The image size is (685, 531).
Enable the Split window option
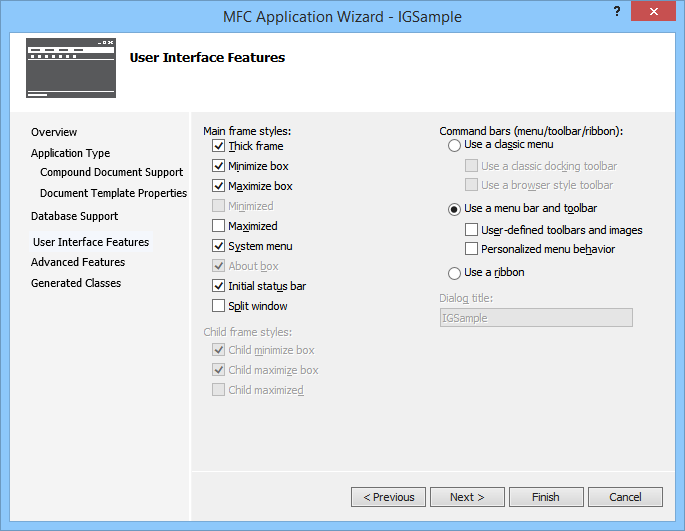(x=219, y=306)
